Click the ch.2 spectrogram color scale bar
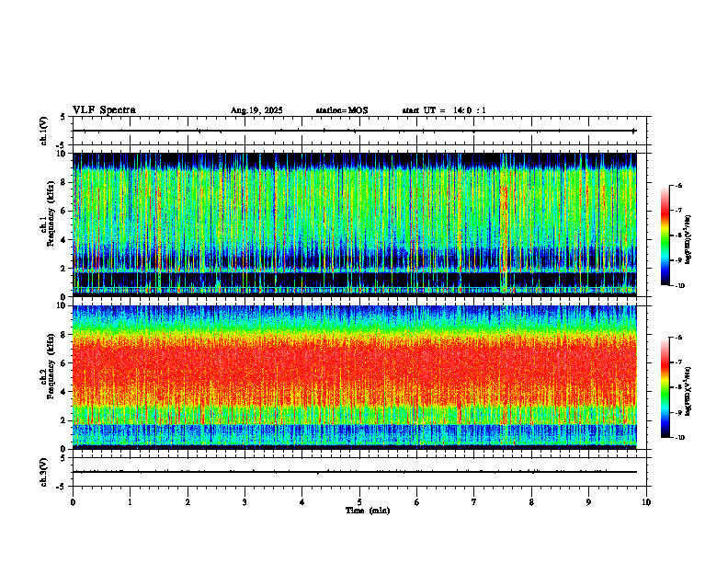728x563 pixels. tap(665, 387)
